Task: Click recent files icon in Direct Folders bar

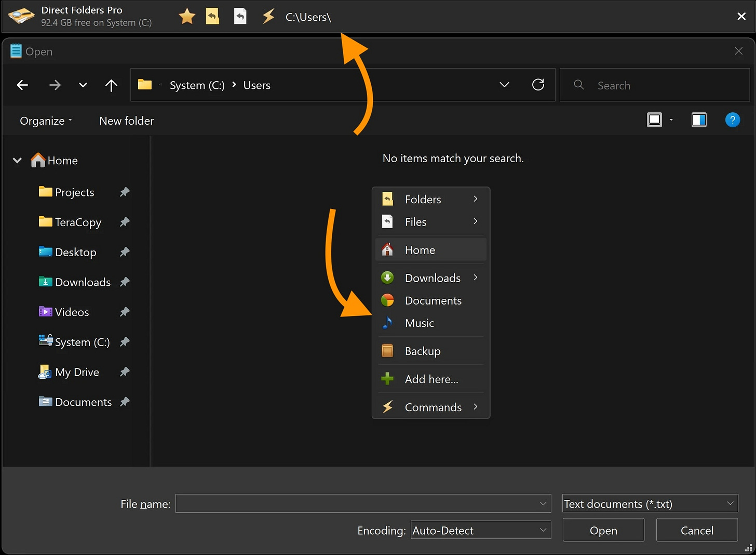Action: point(240,17)
